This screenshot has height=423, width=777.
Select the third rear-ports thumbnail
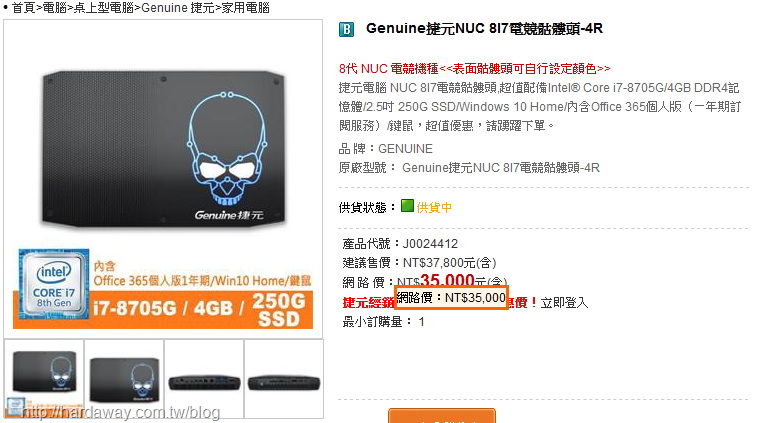[x=204, y=379]
